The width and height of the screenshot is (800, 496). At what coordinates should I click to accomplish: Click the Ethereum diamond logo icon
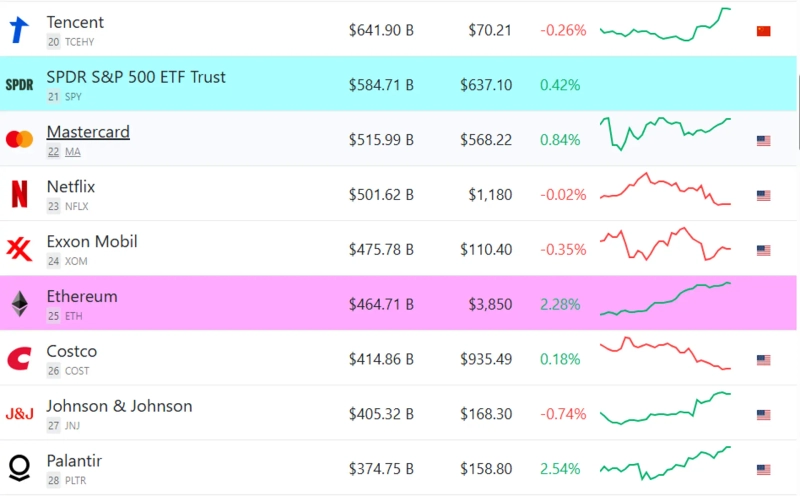pyautogui.click(x=19, y=304)
